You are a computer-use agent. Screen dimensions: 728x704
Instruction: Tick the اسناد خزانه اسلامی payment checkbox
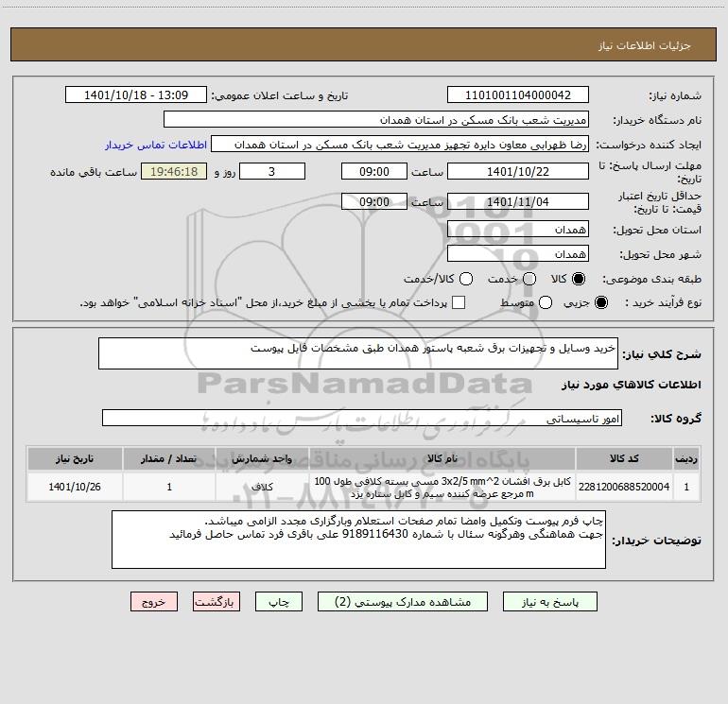pos(459,302)
